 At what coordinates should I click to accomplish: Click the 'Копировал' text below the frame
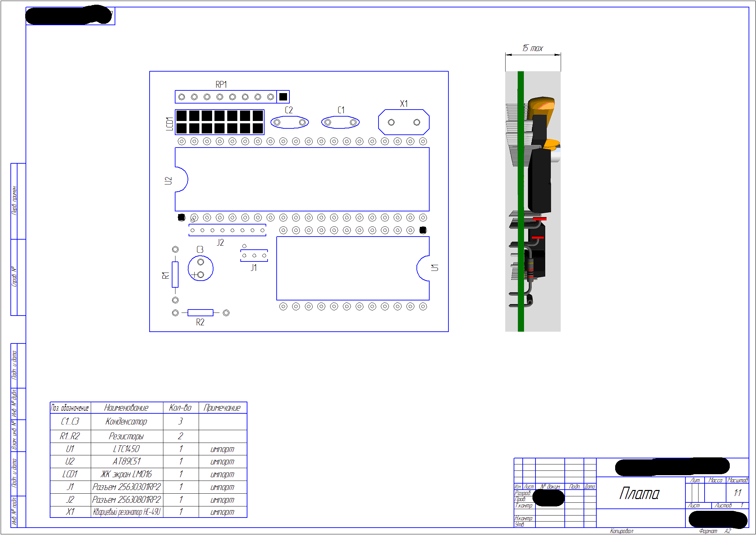click(622, 531)
